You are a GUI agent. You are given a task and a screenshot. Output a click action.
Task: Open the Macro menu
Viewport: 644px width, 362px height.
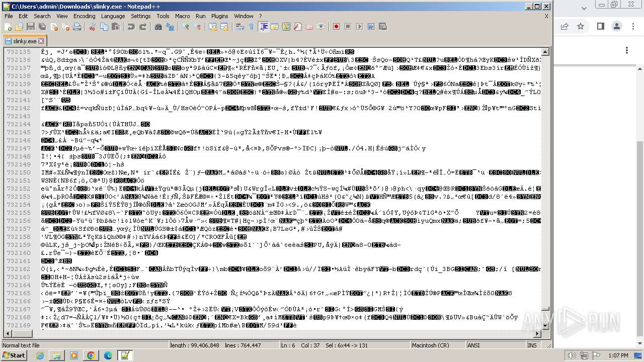[x=182, y=16]
